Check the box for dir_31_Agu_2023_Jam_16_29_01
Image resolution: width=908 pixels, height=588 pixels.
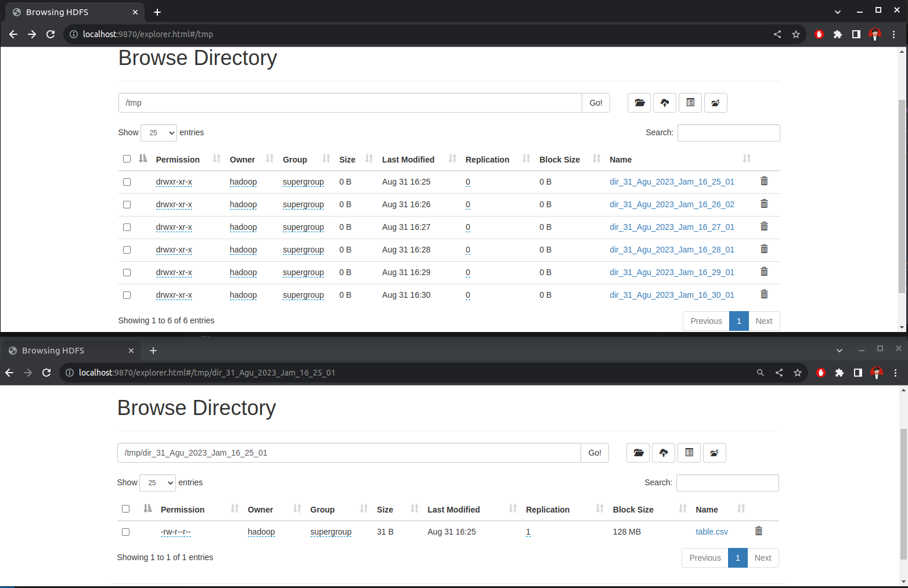127,272
